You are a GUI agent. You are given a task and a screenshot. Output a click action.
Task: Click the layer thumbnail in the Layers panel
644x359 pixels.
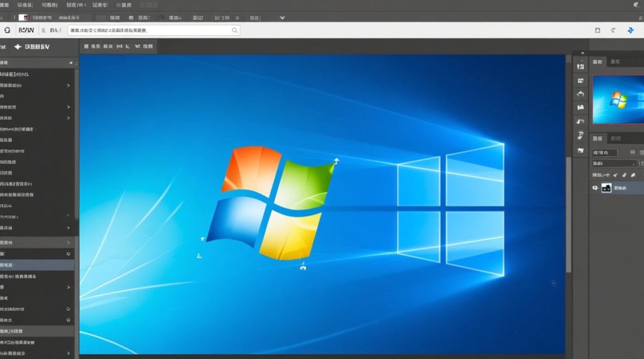(x=607, y=188)
